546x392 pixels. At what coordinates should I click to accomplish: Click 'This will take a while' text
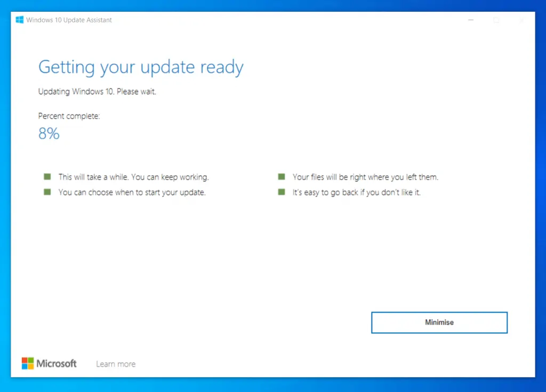(x=133, y=177)
